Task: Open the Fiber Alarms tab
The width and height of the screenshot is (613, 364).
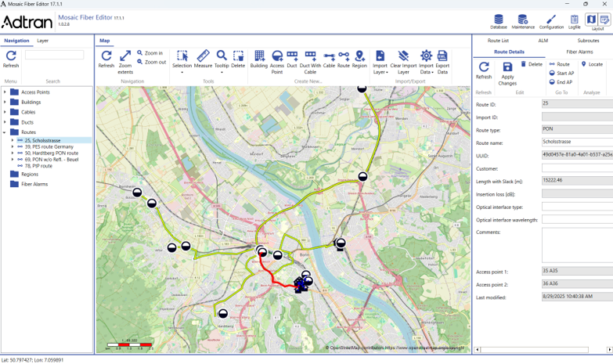Action: [579, 52]
